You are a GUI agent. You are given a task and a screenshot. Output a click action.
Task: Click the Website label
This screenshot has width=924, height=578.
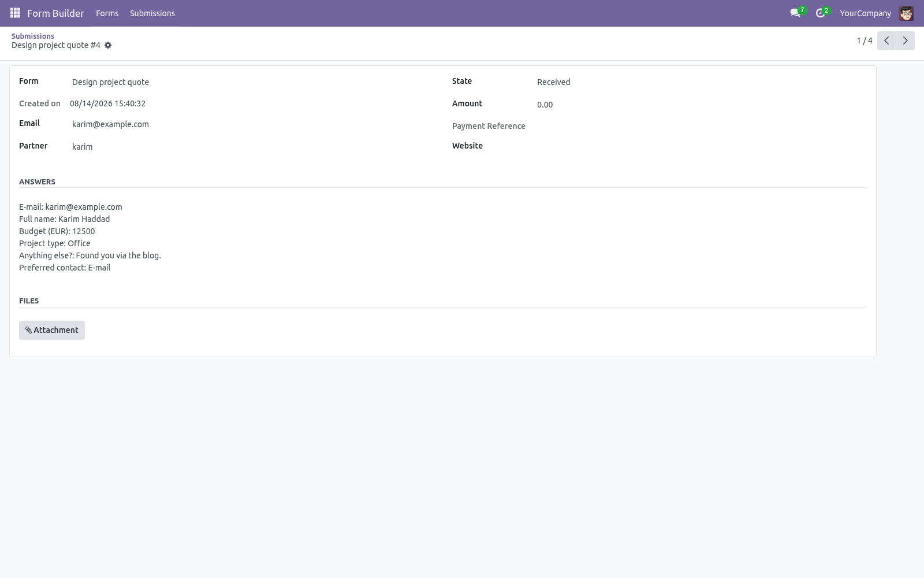tap(467, 146)
